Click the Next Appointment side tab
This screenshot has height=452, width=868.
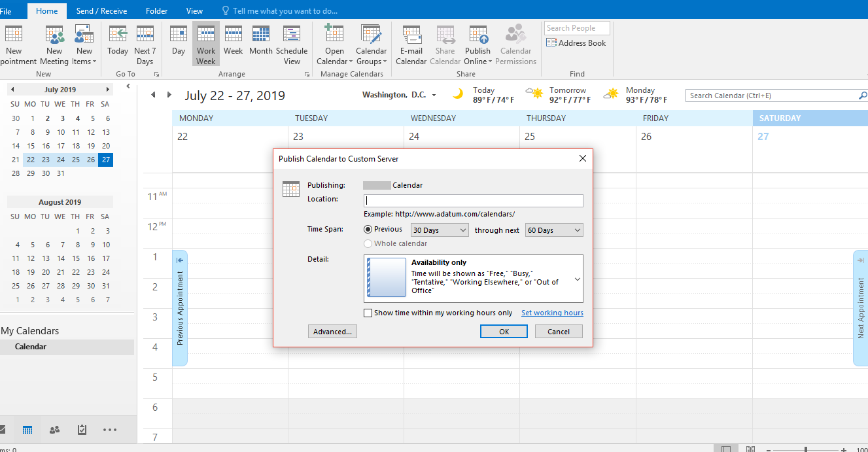tap(861, 308)
